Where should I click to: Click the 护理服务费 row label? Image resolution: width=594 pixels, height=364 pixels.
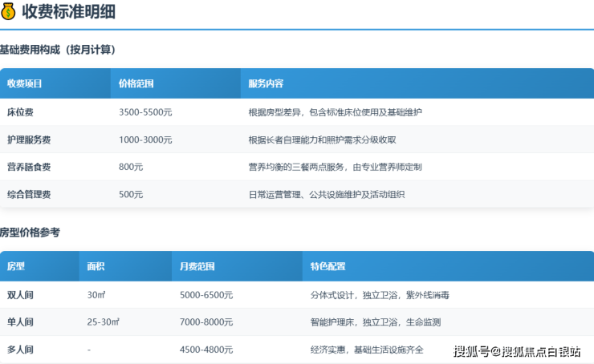pos(29,140)
